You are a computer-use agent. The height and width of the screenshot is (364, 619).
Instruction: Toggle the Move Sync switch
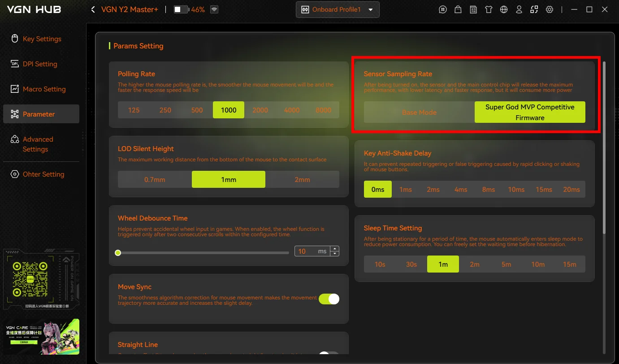(x=329, y=299)
